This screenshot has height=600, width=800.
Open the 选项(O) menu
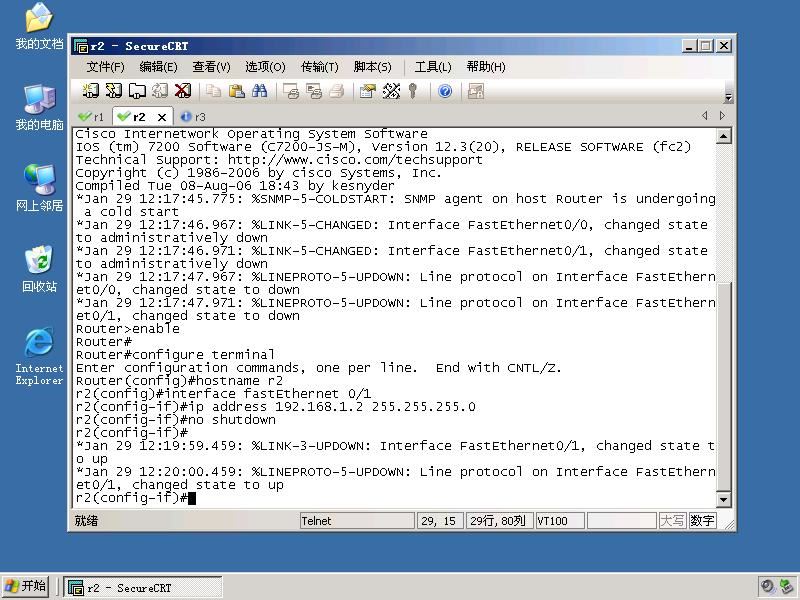265,67
